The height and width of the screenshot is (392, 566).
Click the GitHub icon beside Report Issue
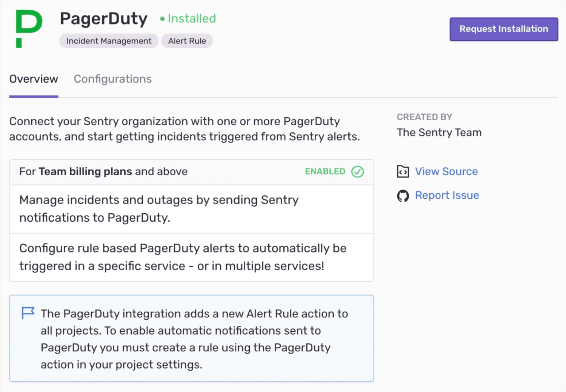403,195
